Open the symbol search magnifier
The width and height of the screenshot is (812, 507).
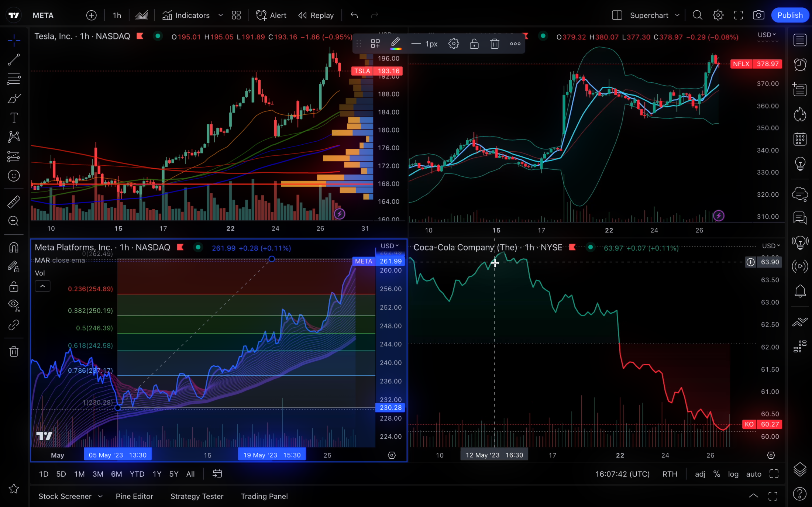pos(697,15)
